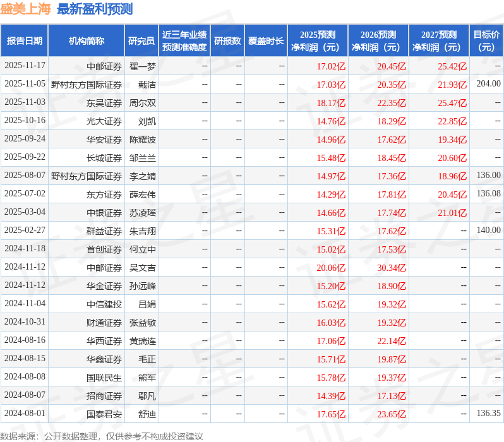
Task: Click the 2026预测净利润 column header
Action: tap(378, 41)
